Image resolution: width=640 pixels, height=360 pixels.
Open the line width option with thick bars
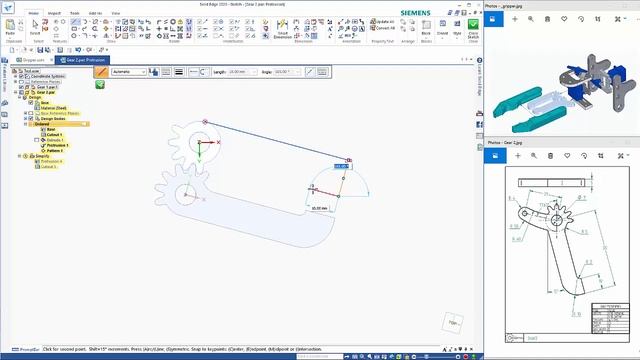coord(179,72)
